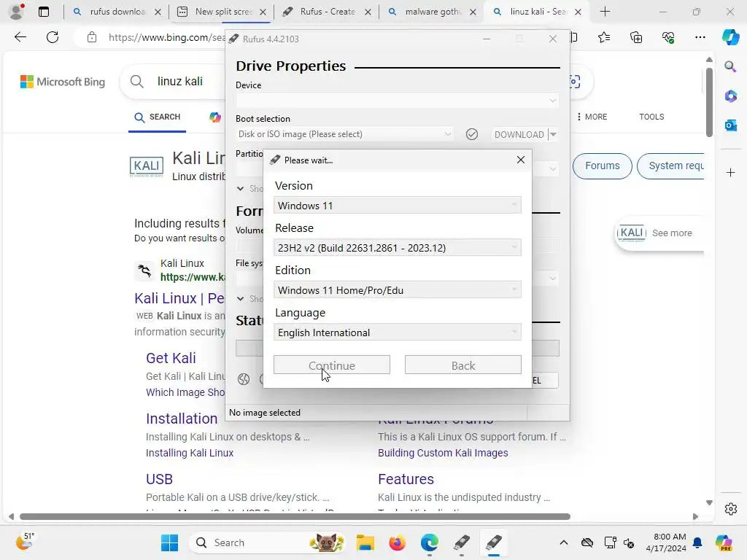Open the Building Custom Kali Images link
The width and height of the screenshot is (747, 560).
[x=443, y=453]
